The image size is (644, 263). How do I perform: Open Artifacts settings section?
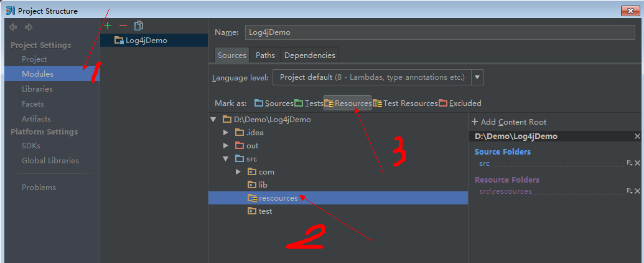(37, 119)
